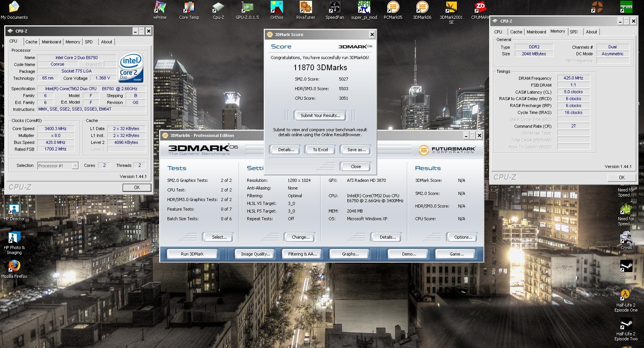Screen dimensions: 644x348
Task: Launch the super_pi_mod icon
Action: [364, 10]
